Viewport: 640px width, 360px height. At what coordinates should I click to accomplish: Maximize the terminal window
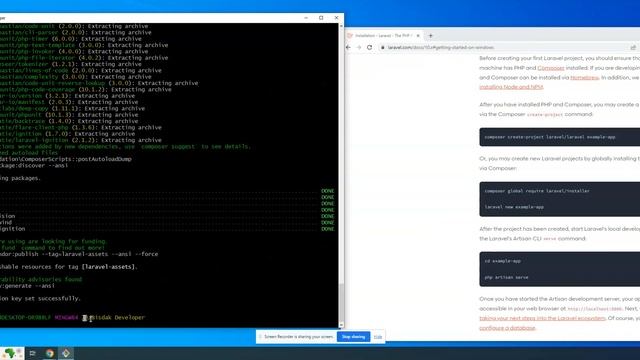[321, 18]
